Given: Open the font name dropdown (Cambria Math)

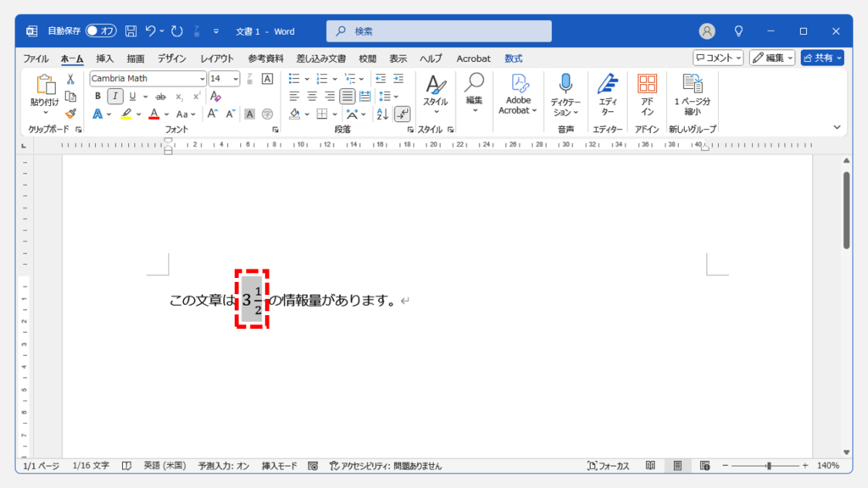Looking at the screenshot, I should (202, 79).
